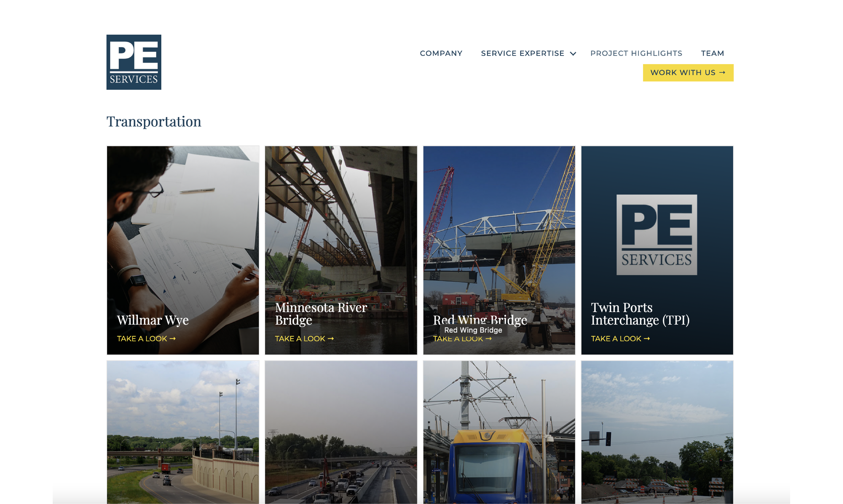
Task: Open the Company menu item
Action: (x=441, y=53)
